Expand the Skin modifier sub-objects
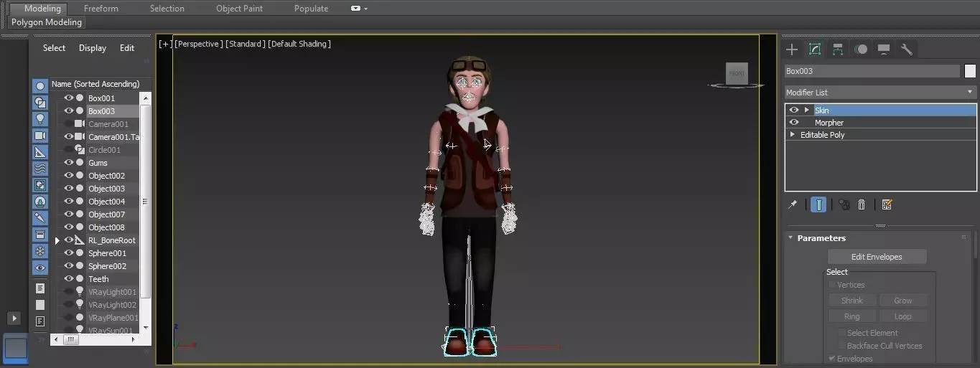 [x=807, y=110]
